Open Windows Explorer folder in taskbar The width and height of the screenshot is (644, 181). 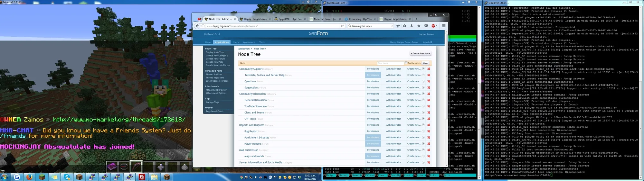(154, 177)
